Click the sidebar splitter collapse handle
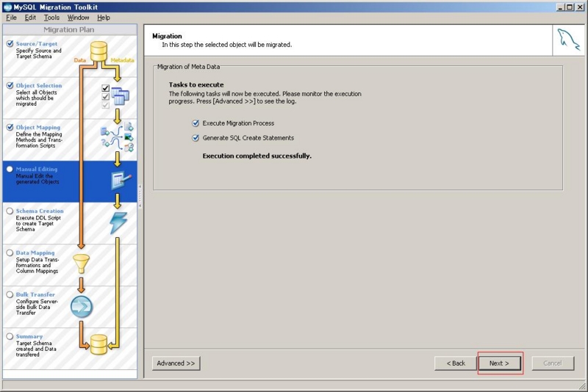 (x=140, y=196)
